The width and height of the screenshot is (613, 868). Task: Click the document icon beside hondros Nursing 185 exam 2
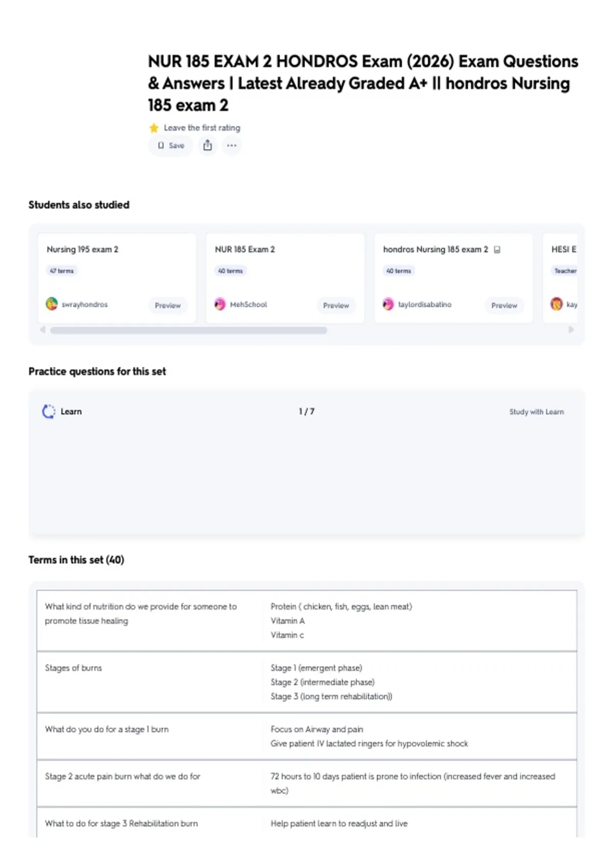coord(497,250)
